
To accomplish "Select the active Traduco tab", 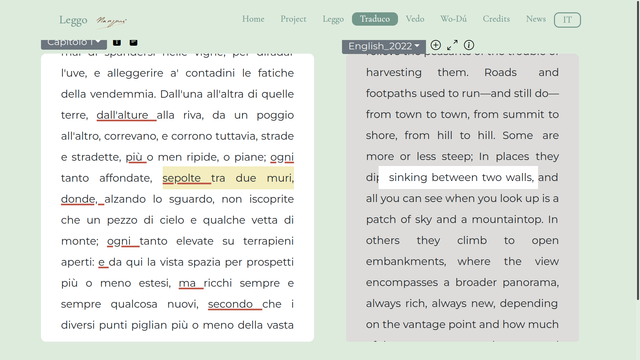I will click(x=375, y=19).
